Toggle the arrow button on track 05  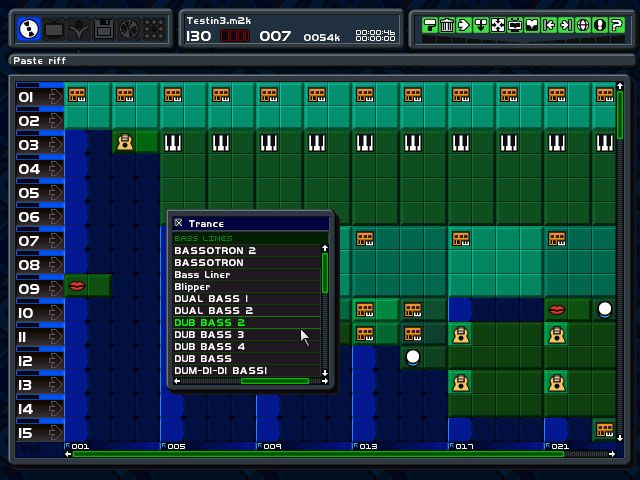pyautogui.click(x=53, y=193)
